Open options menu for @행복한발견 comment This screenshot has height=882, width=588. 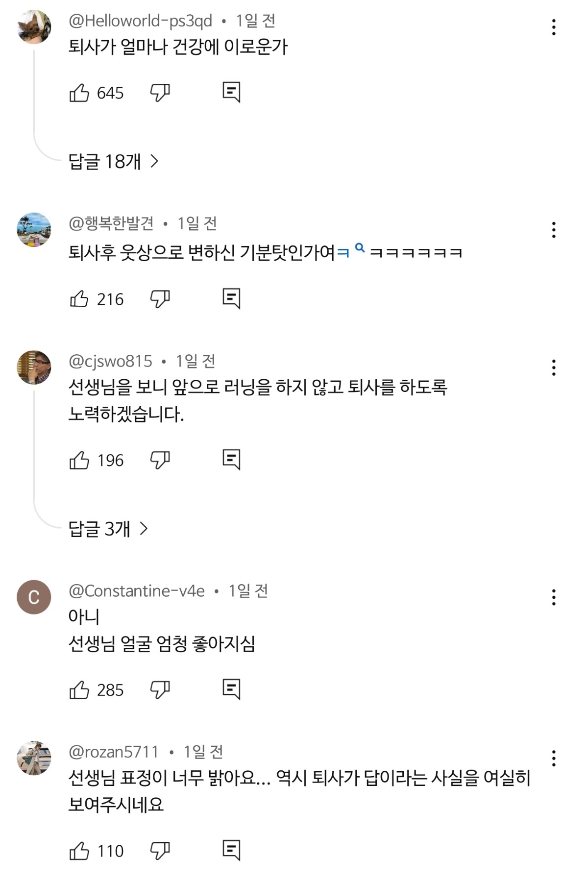(554, 230)
